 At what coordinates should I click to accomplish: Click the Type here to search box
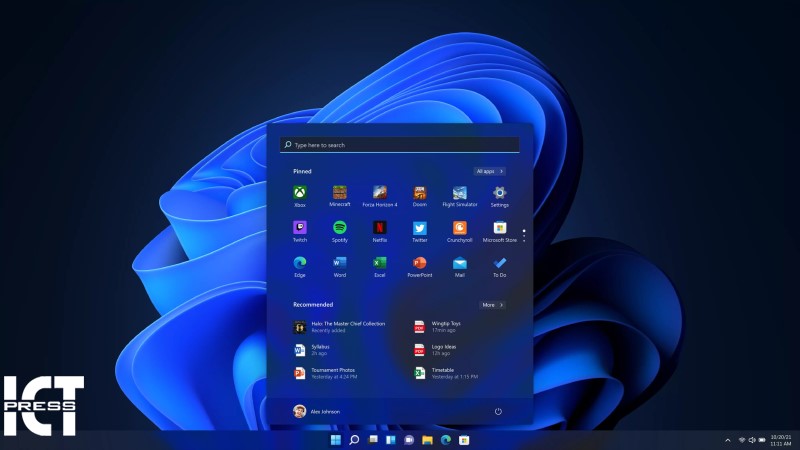[x=400, y=145]
